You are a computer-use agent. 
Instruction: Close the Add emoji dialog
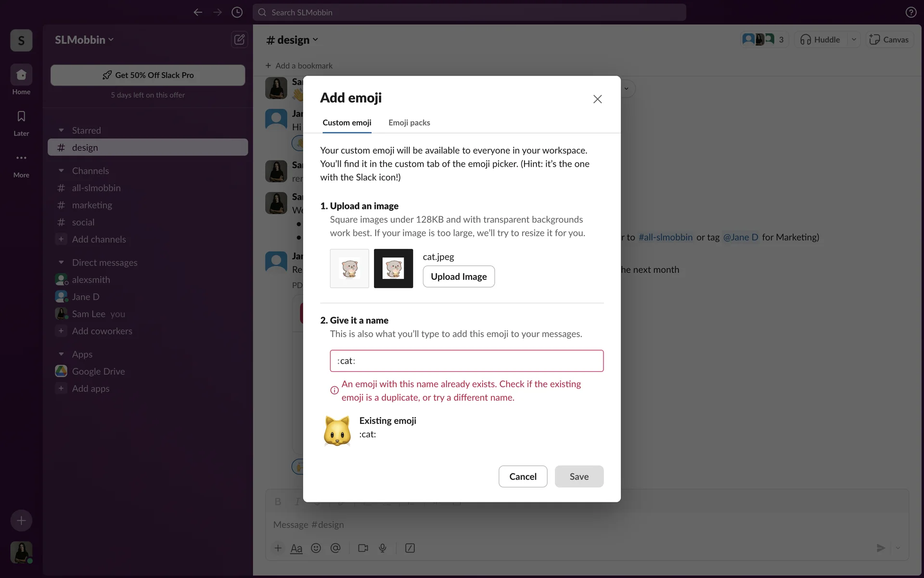point(597,99)
